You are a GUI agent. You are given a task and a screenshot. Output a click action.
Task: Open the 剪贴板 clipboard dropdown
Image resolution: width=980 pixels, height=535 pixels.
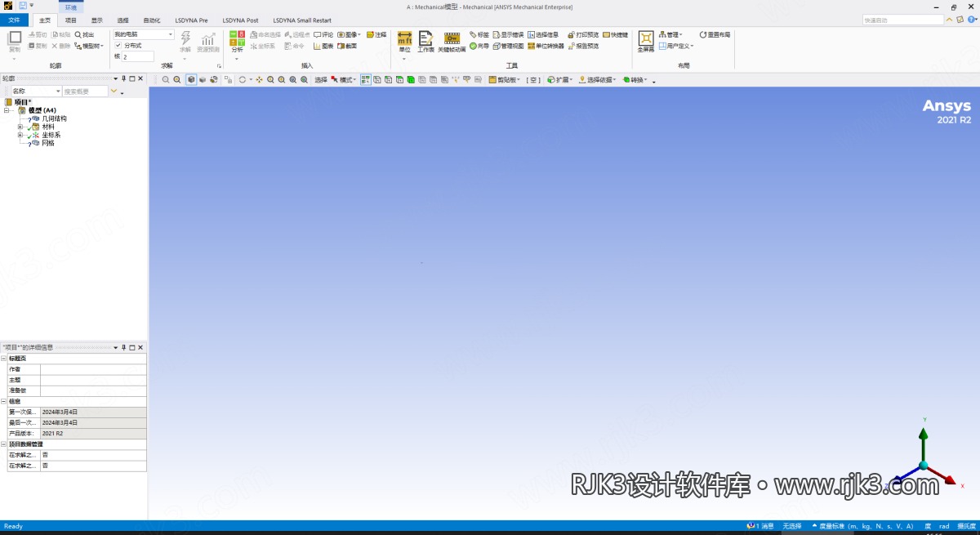[504, 80]
